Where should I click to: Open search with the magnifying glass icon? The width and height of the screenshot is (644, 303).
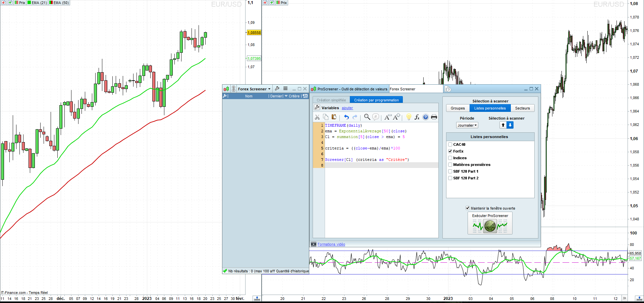367,117
